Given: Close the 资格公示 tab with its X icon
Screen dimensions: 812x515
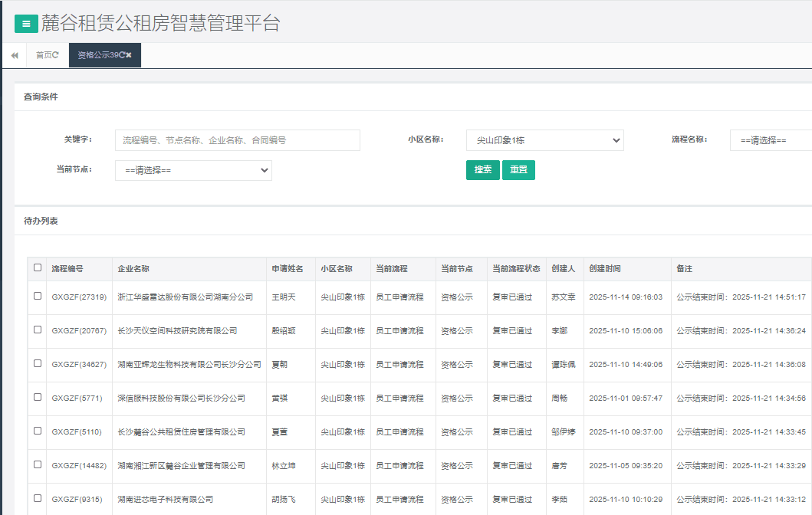Looking at the screenshot, I should [x=130, y=55].
